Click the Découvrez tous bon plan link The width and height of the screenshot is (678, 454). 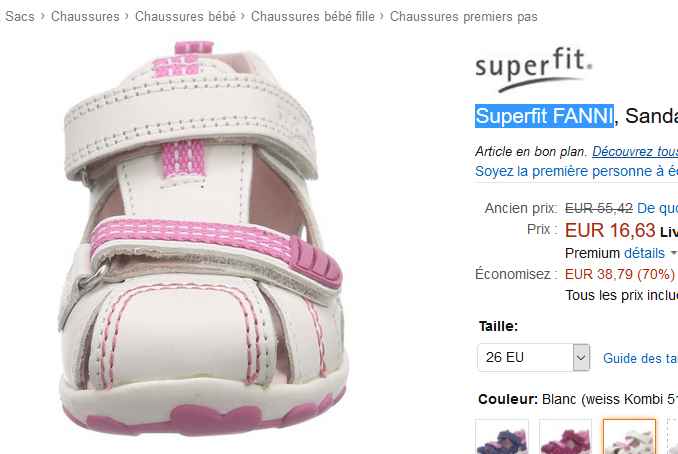635,151
